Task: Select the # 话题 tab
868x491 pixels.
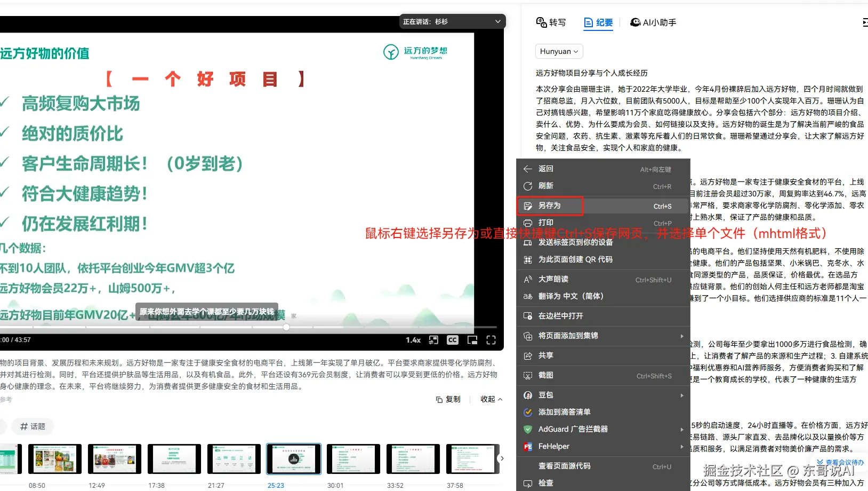Action: coord(33,426)
